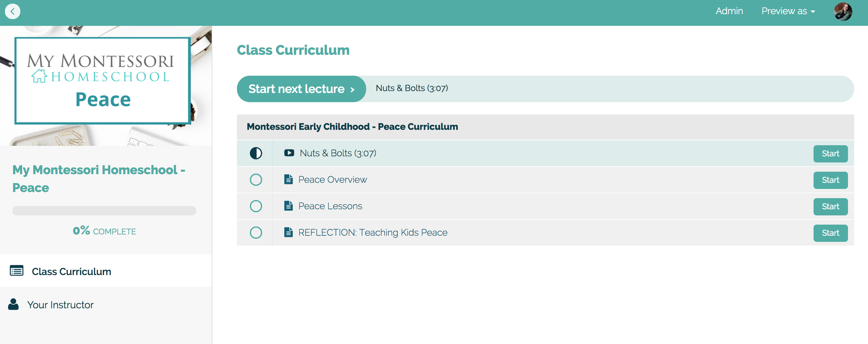Mark Peace Overview completion circle
868x344 pixels.
pyautogui.click(x=256, y=180)
